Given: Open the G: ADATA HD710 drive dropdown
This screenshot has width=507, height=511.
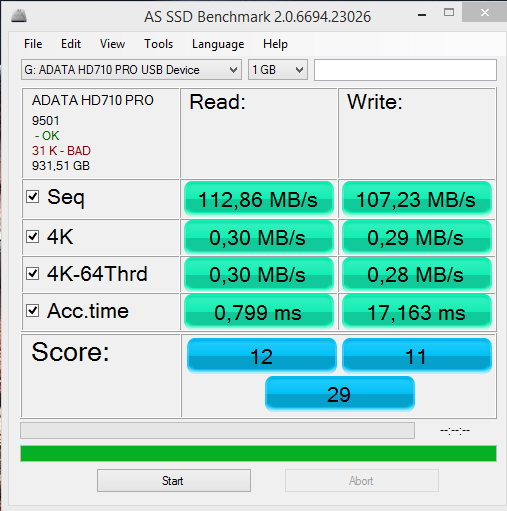Looking at the screenshot, I should [x=131, y=70].
